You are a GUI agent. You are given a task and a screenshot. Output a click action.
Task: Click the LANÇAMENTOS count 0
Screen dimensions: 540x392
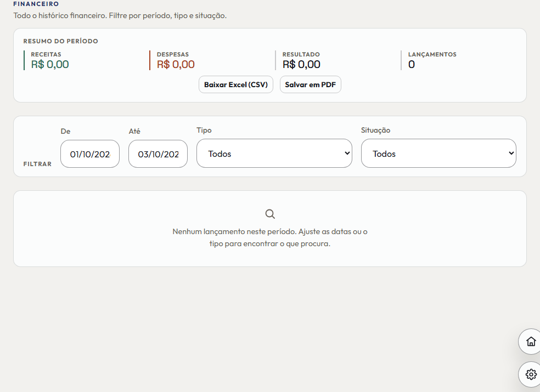[412, 64]
